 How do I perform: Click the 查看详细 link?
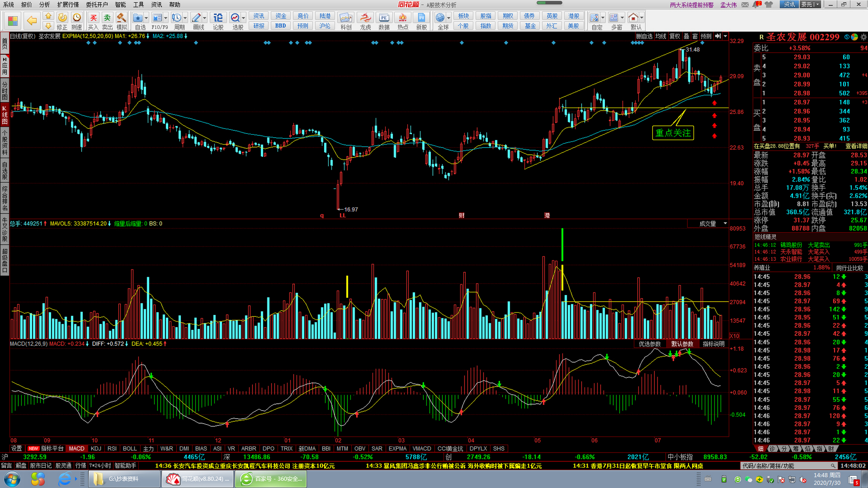tap(856, 146)
